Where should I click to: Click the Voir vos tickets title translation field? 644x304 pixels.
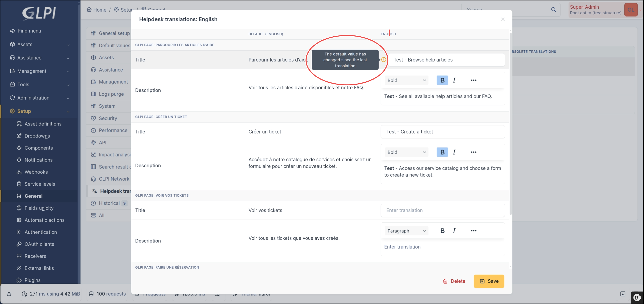tap(442, 210)
